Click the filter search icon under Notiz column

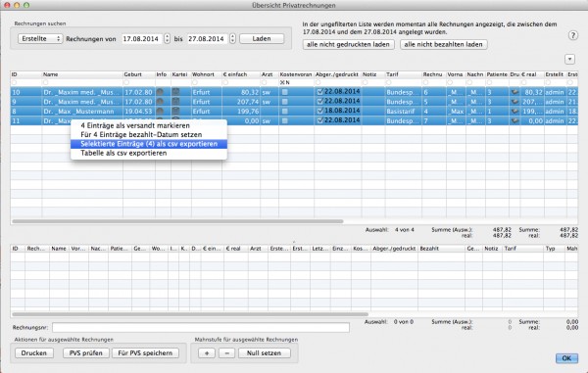pyautogui.click(x=366, y=82)
